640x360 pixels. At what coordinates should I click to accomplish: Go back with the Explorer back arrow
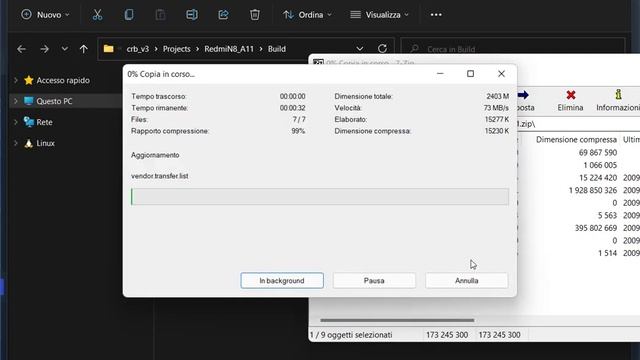(22, 49)
